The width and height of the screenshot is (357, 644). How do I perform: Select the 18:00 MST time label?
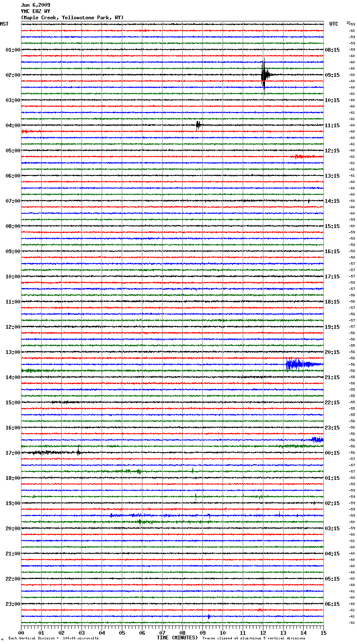point(13,478)
